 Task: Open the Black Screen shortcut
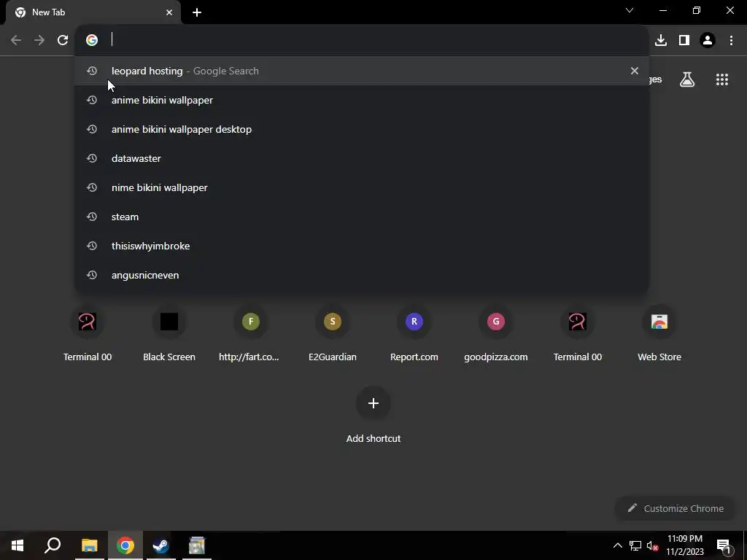click(x=169, y=334)
